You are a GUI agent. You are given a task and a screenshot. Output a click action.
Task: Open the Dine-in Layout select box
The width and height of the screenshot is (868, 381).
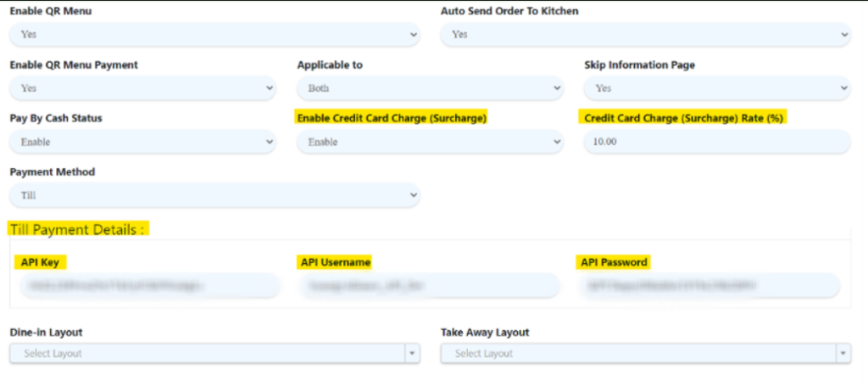point(208,353)
